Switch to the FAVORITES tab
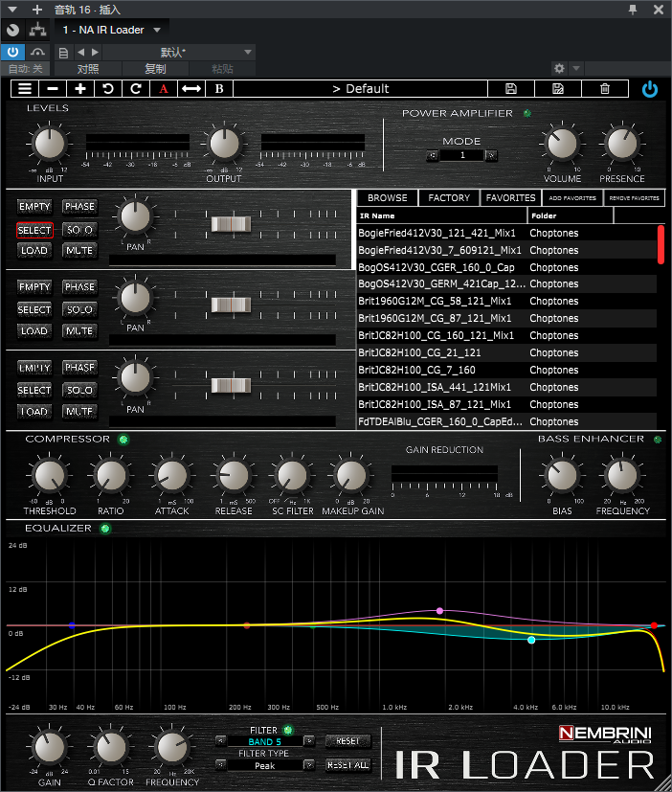This screenshot has height=792, width=672. pyautogui.click(x=510, y=198)
